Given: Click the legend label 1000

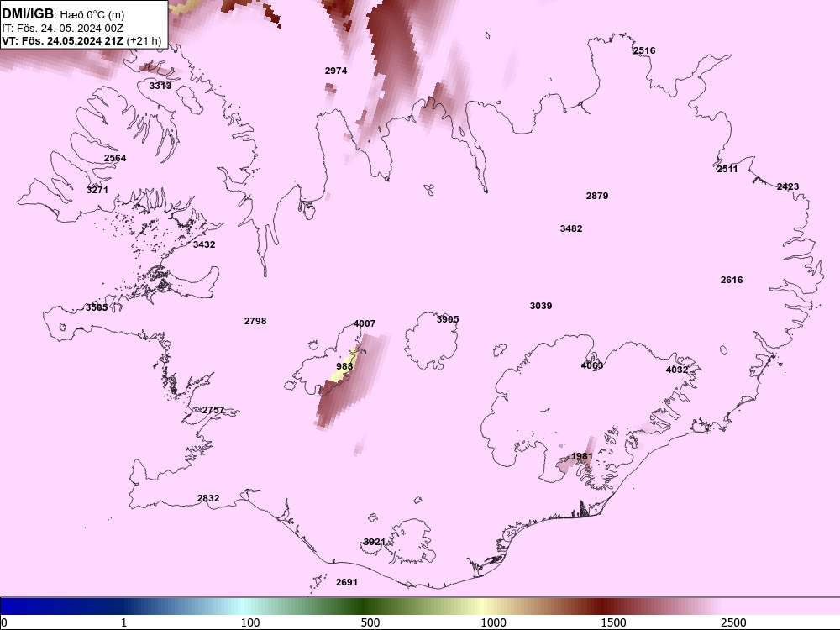Looking at the screenshot, I should 493,622.
